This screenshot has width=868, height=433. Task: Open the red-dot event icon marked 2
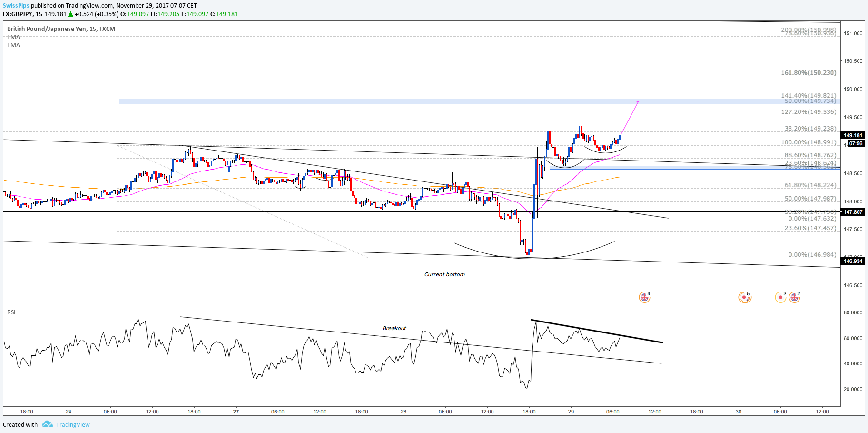coord(780,297)
